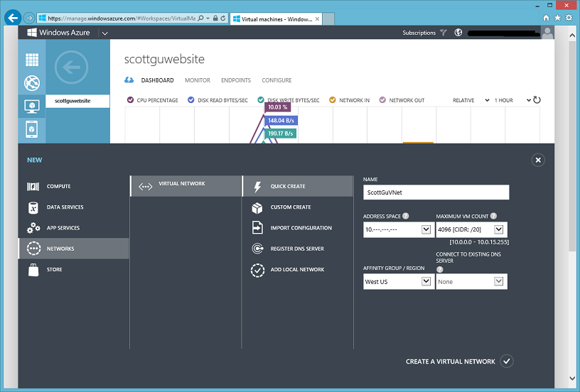
Task: Click the Name input field
Action: tap(436, 192)
